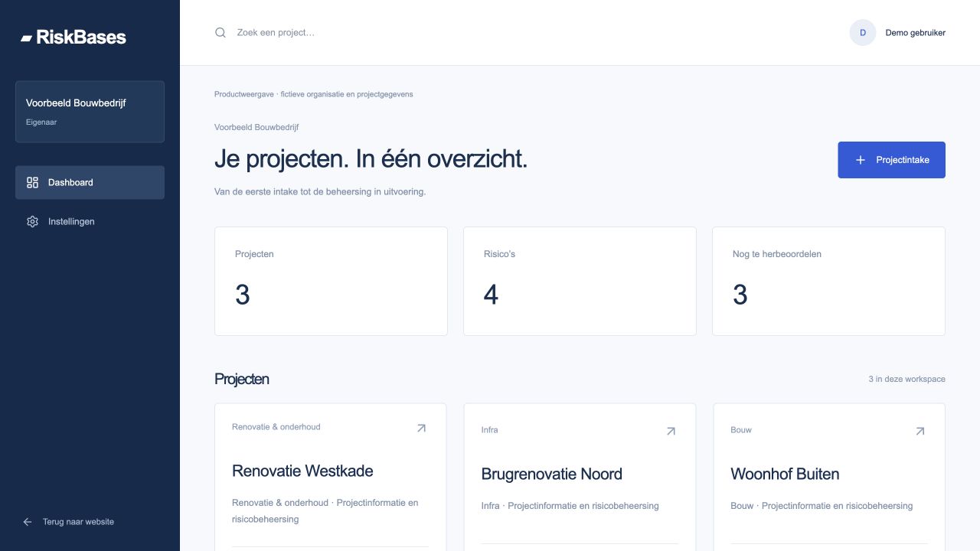Select the Voorbeeld Bouwbedrijf organisation card

point(90,112)
